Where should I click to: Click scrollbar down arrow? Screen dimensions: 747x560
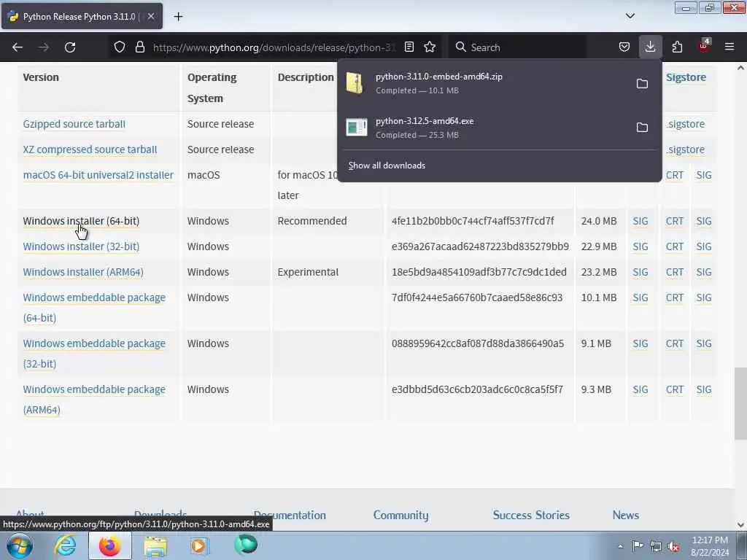(740, 525)
